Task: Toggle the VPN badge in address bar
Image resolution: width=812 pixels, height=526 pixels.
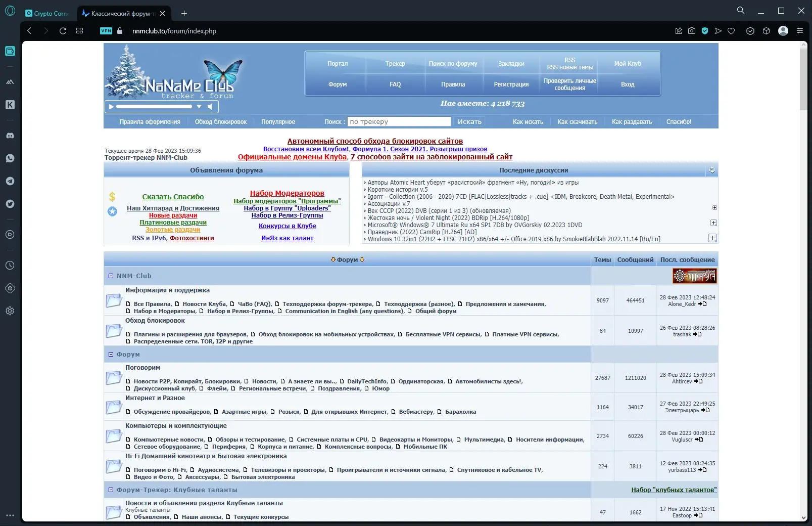Action: (106, 31)
